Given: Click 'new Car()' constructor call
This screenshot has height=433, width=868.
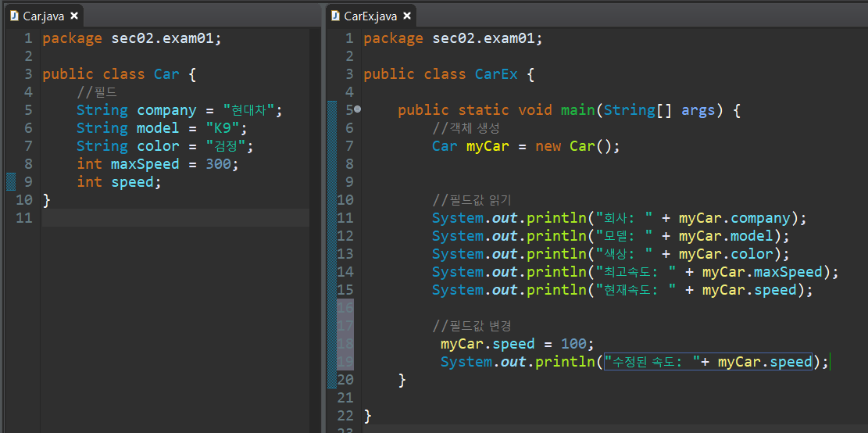Looking at the screenshot, I should pos(573,146).
